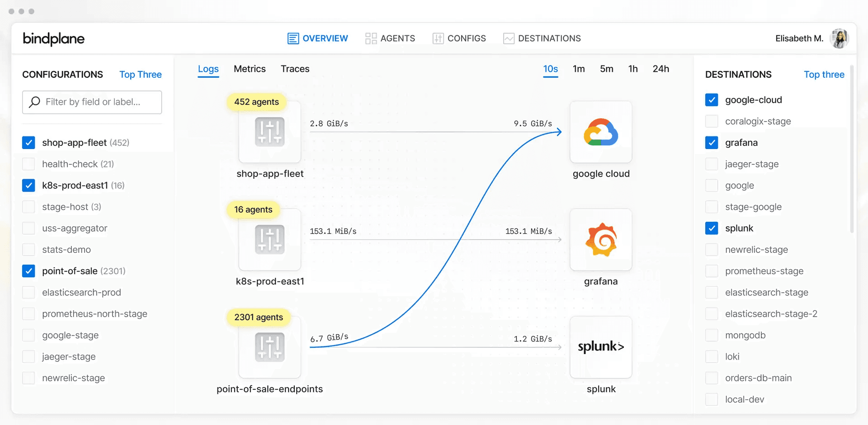
Task: Check loki destination
Action: coord(712,356)
